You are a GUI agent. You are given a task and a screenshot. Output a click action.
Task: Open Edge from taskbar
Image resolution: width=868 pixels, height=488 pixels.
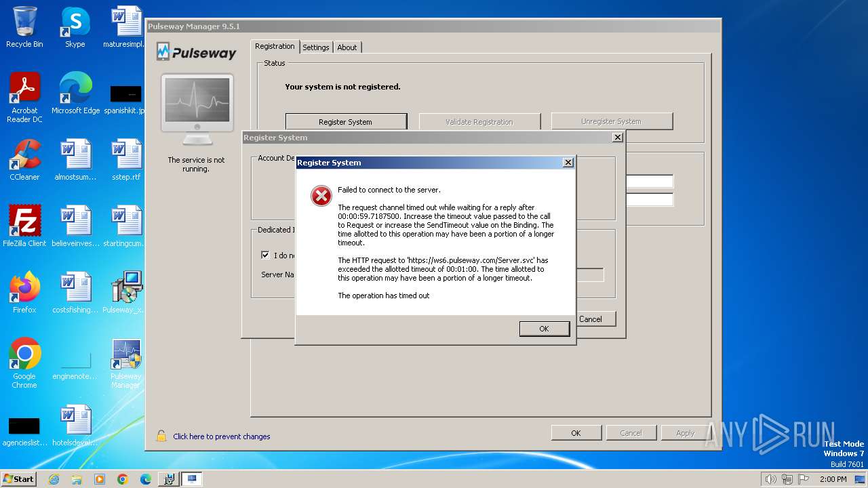pos(146,479)
